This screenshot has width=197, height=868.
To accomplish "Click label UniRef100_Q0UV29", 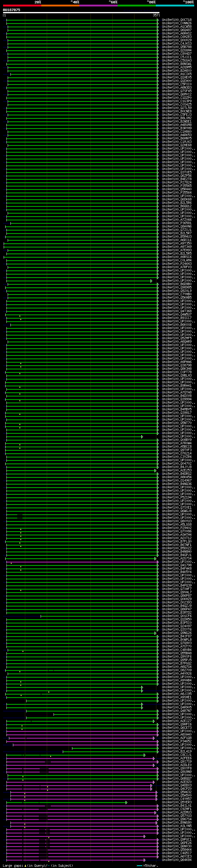I will point(177,40).
